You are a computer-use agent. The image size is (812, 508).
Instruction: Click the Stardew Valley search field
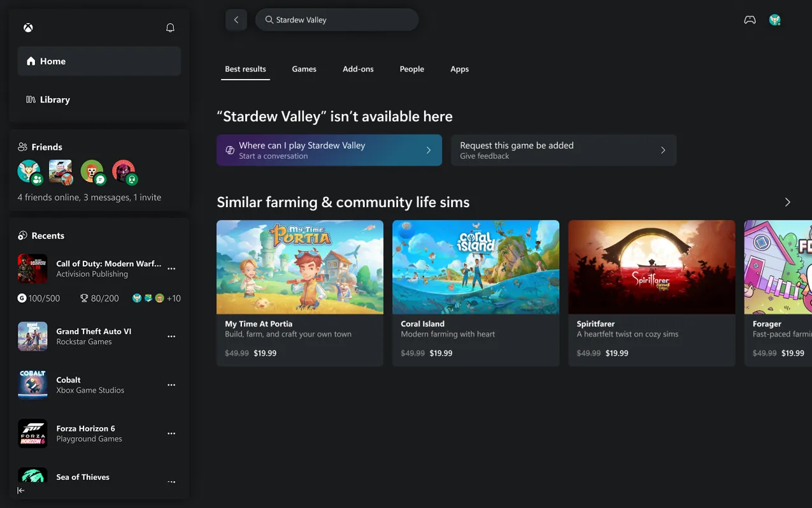[337, 20]
